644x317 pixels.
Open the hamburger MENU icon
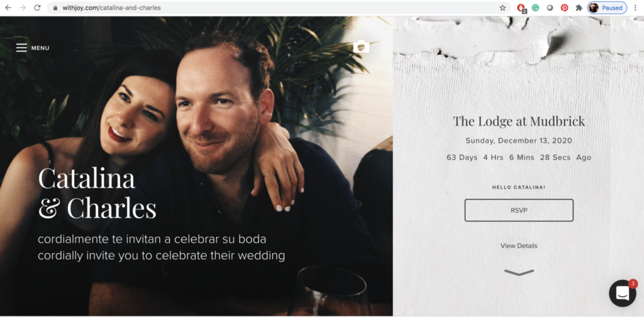[21, 48]
